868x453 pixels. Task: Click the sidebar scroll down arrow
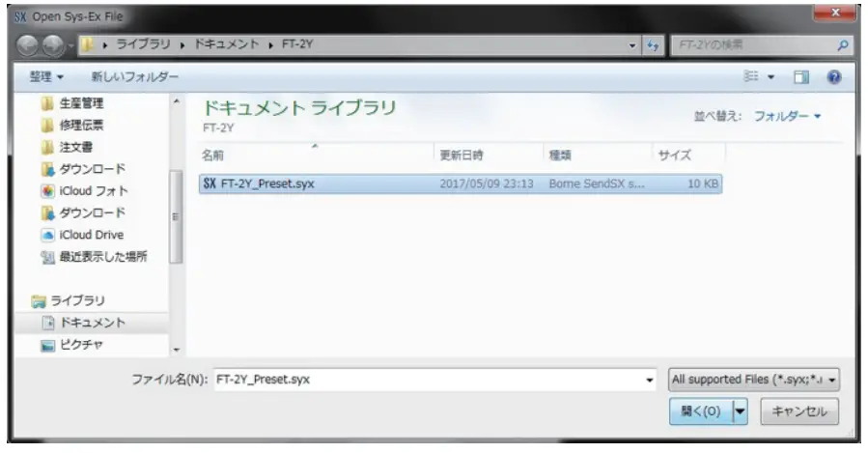pyautogui.click(x=176, y=350)
